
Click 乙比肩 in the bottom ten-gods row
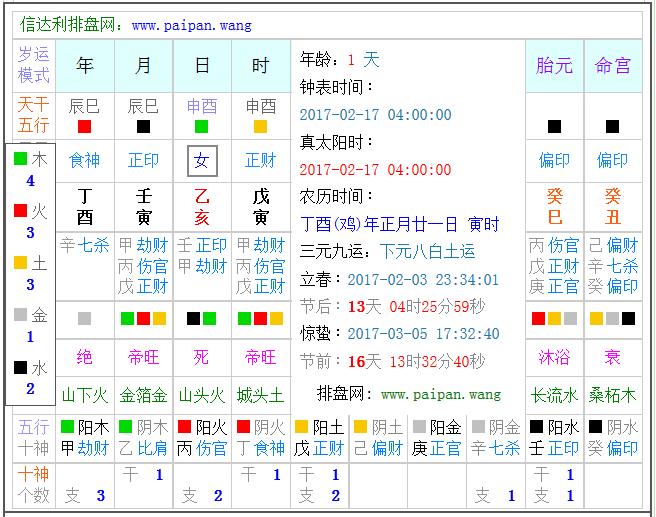click(144, 449)
